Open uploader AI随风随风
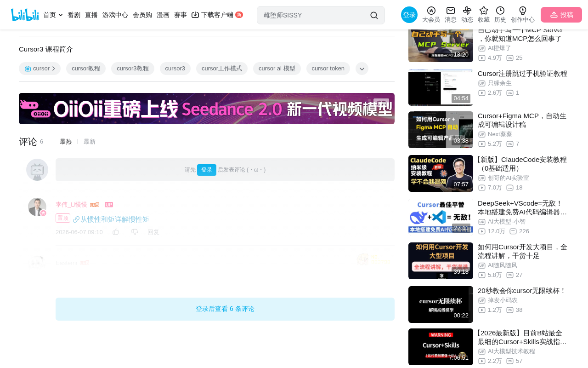The image size is (588, 368). point(503,265)
